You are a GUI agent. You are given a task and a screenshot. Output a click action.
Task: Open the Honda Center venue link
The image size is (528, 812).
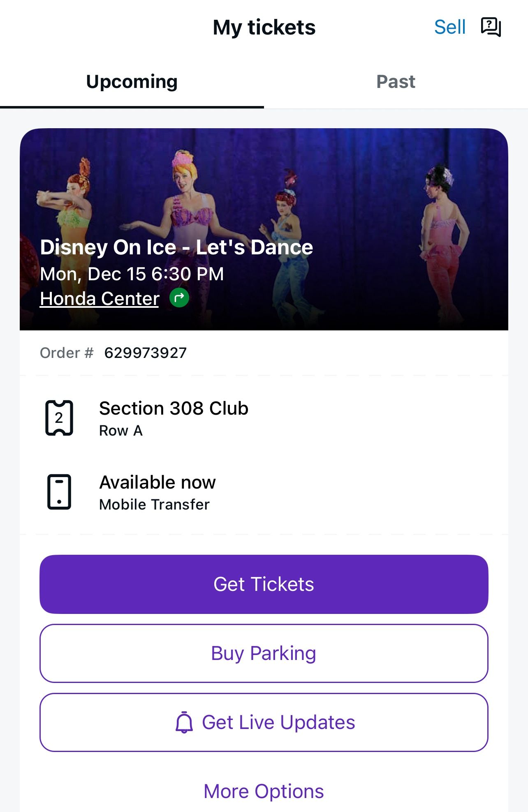100,299
